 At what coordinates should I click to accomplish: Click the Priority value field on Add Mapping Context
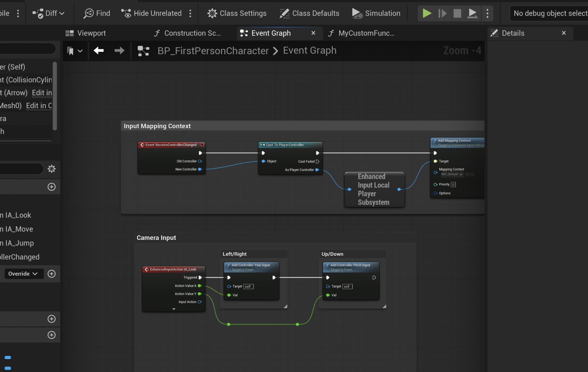pyautogui.click(x=453, y=184)
